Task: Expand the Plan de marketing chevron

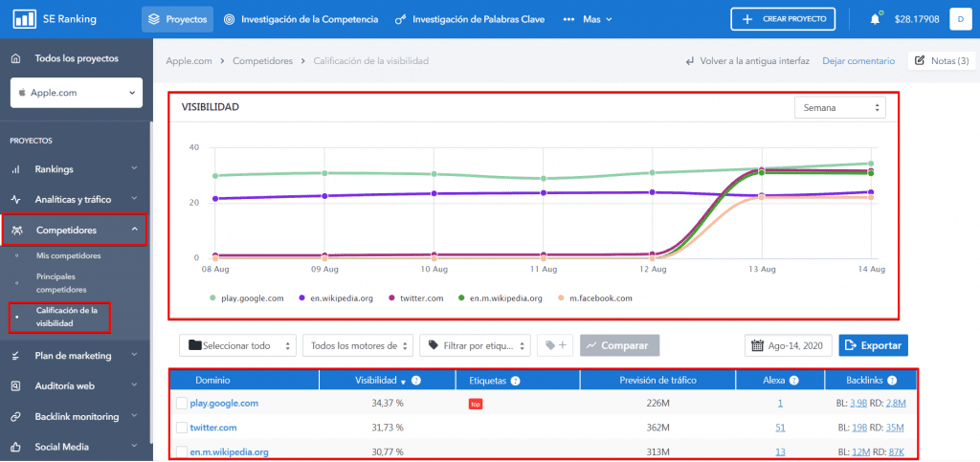Action: pyautogui.click(x=134, y=356)
